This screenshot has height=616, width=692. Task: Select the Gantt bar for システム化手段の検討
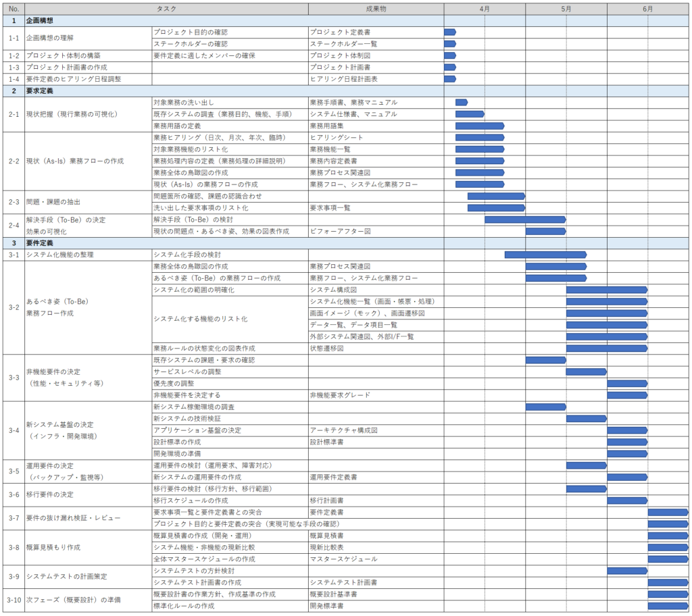[545, 255]
